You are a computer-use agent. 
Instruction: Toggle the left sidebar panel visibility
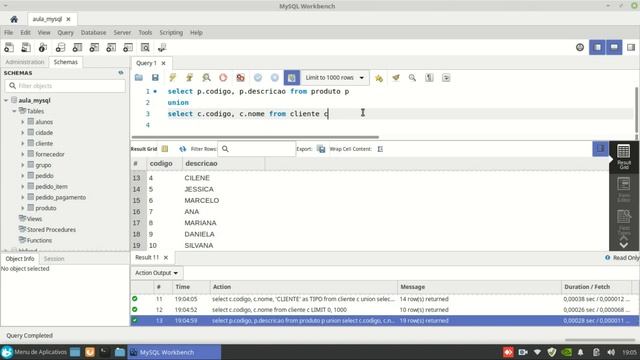point(597,47)
